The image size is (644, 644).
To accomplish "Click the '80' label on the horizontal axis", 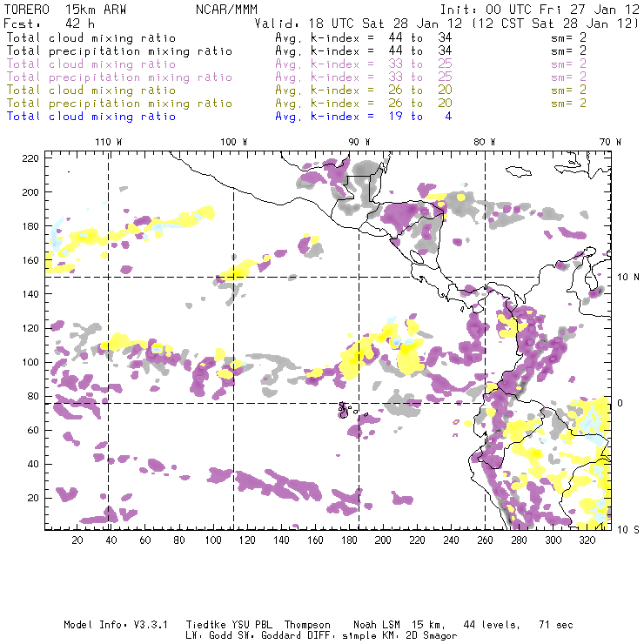I will (x=179, y=540).
